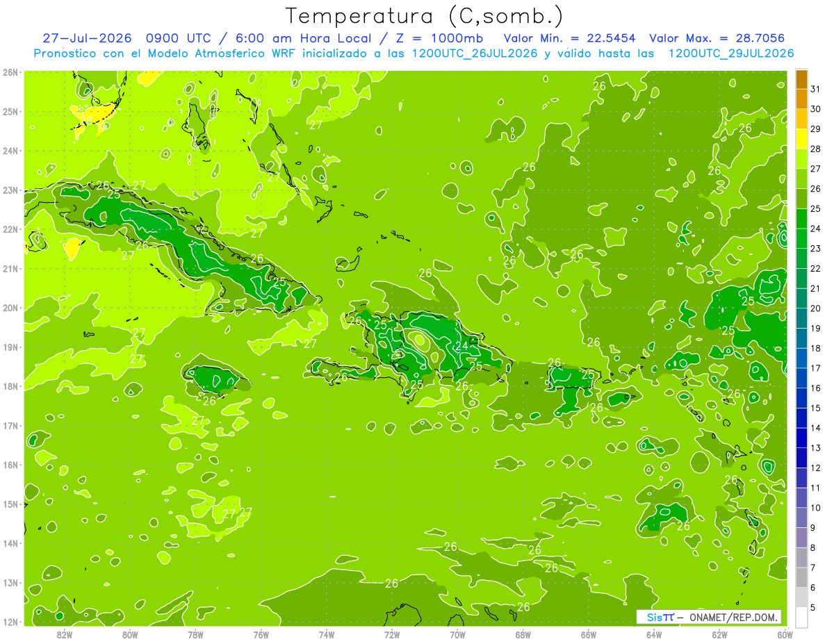Click the "76W" longitude axis label
Image resolution: width=834 pixels, height=644 pixels.
click(261, 634)
